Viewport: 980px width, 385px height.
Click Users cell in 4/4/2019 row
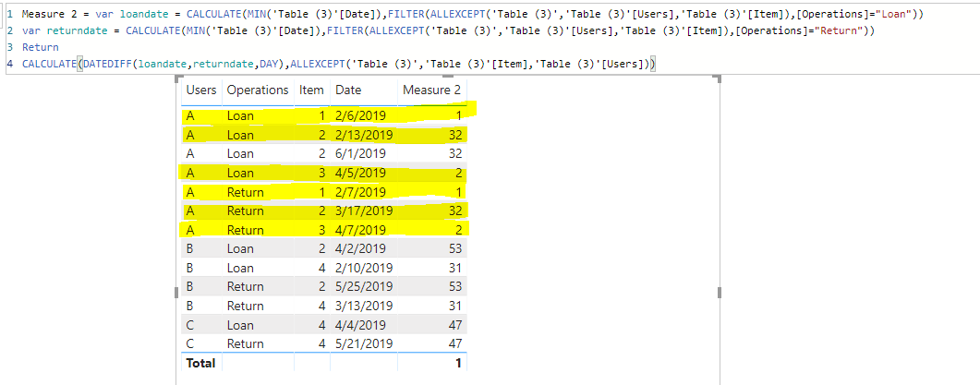pyautogui.click(x=190, y=325)
